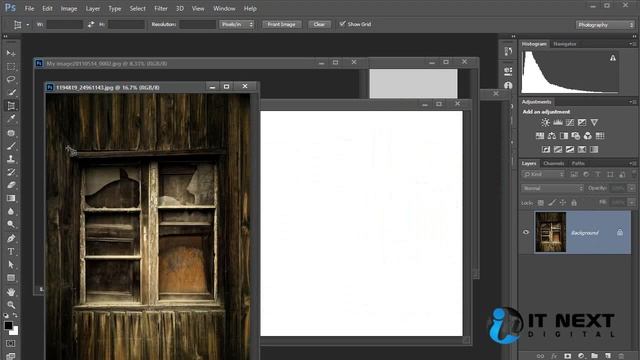Toggle lock position
Image resolution: width=640 pixels, height=360 pixels.
[x=563, y=202]
